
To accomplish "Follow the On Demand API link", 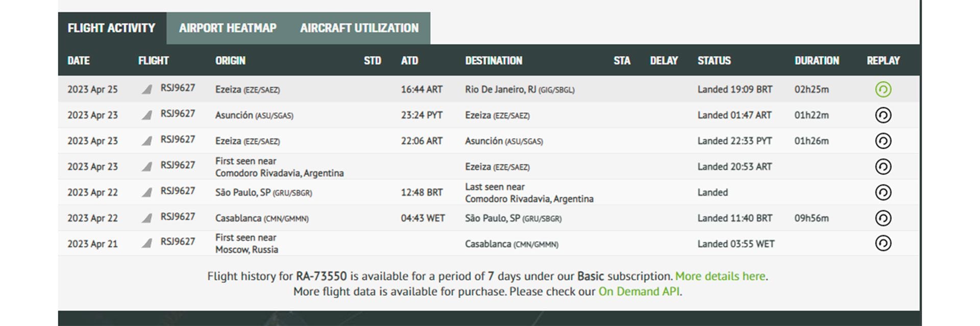I will (639, 292).
